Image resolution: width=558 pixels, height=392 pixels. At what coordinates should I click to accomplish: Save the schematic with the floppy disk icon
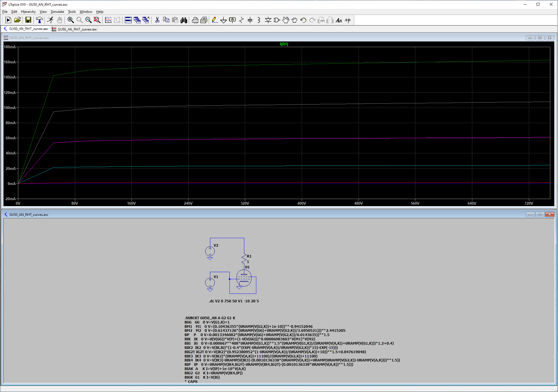click(x=28, y=20)
